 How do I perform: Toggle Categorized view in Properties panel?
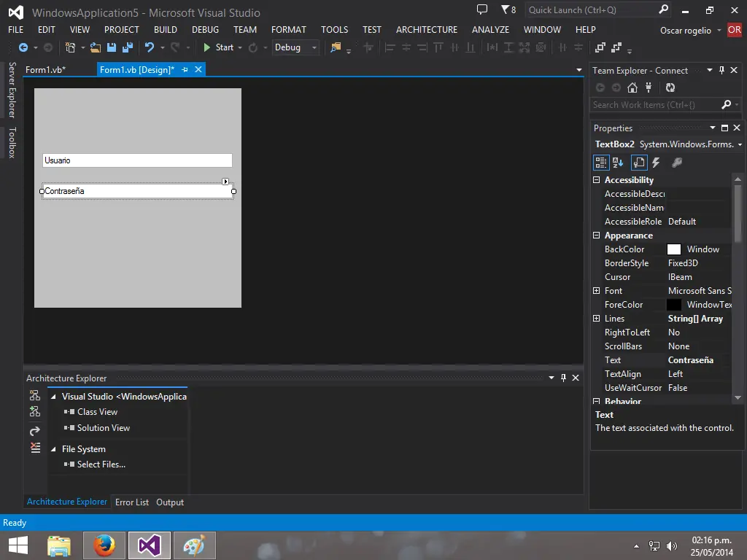point(600,163)
